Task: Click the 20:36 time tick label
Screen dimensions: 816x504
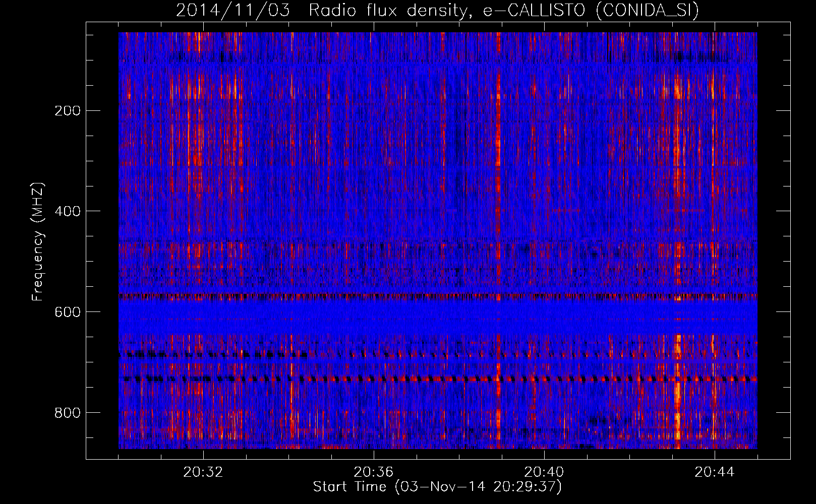Action: [374, 472]
